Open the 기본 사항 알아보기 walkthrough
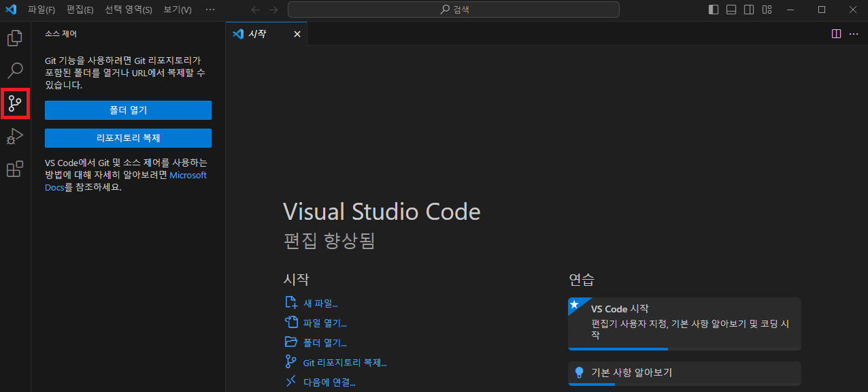This screenshot has width=868, height=392. [684, 374]
